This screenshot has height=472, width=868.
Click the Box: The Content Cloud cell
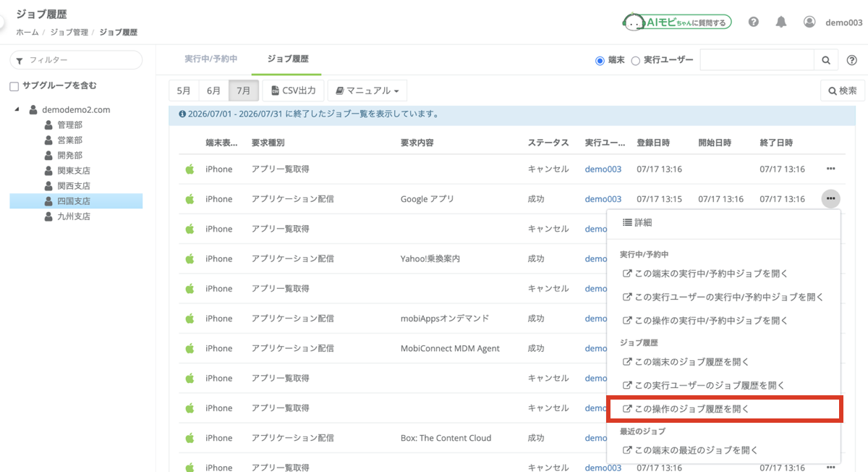click(446, 438)
